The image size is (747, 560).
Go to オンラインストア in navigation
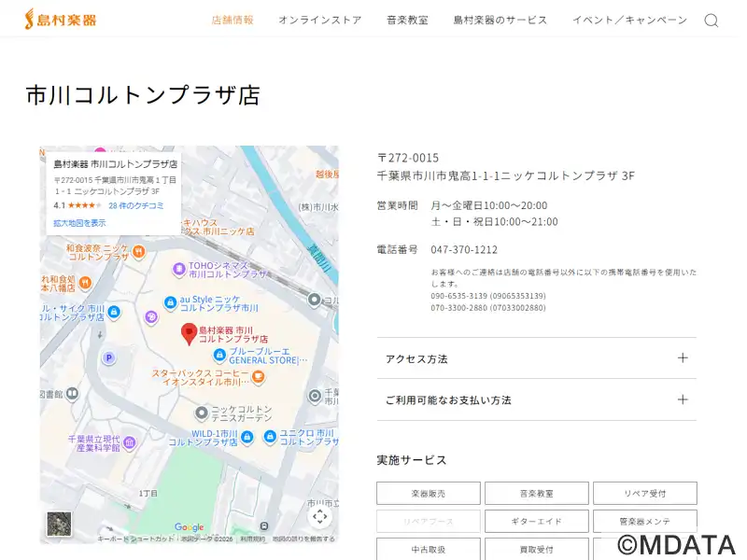pyautogui.click(x=319, y=21)
